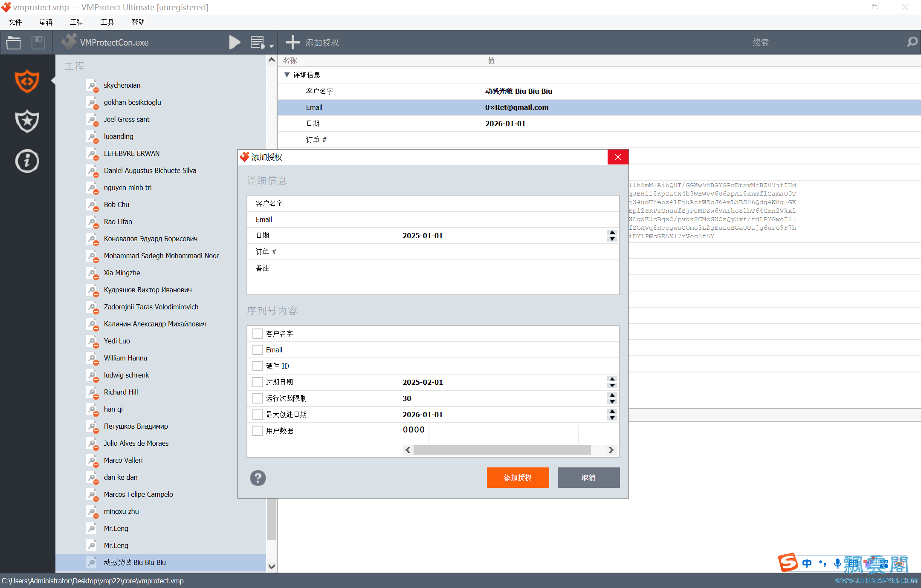Increase the 日期 value with up arrow

point(612,233)
